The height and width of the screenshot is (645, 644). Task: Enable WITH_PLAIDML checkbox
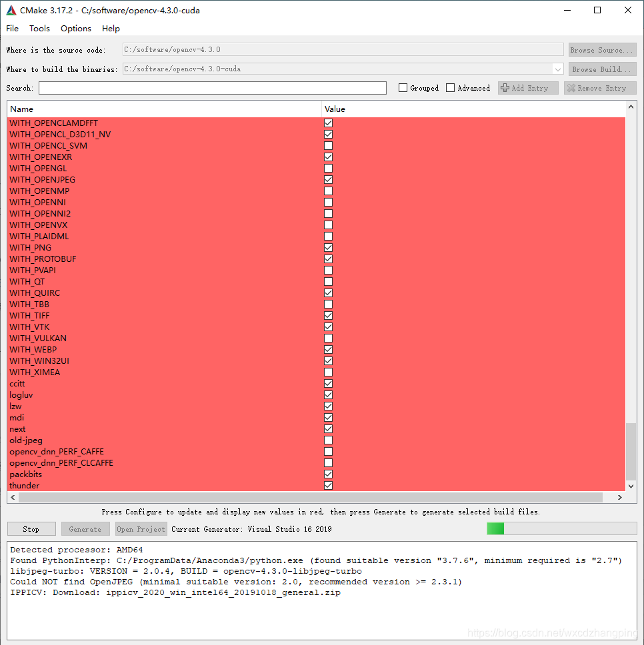pos(329,236)
